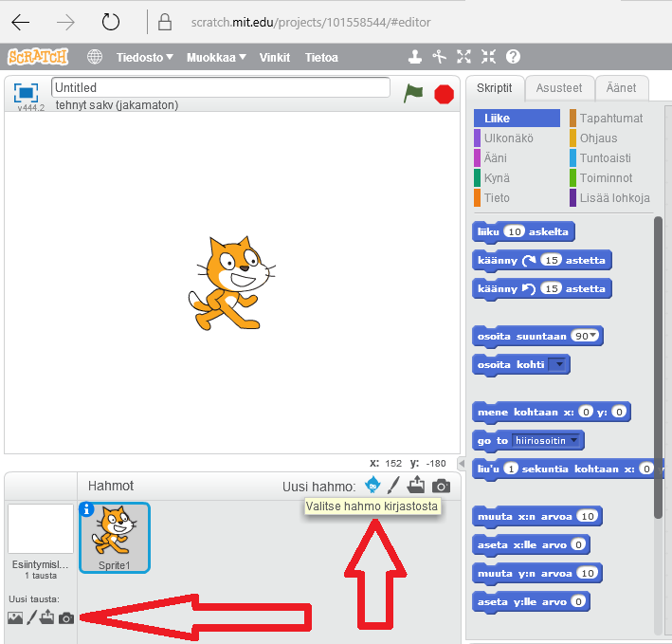Click the language globe icon

tap(95, 57)
